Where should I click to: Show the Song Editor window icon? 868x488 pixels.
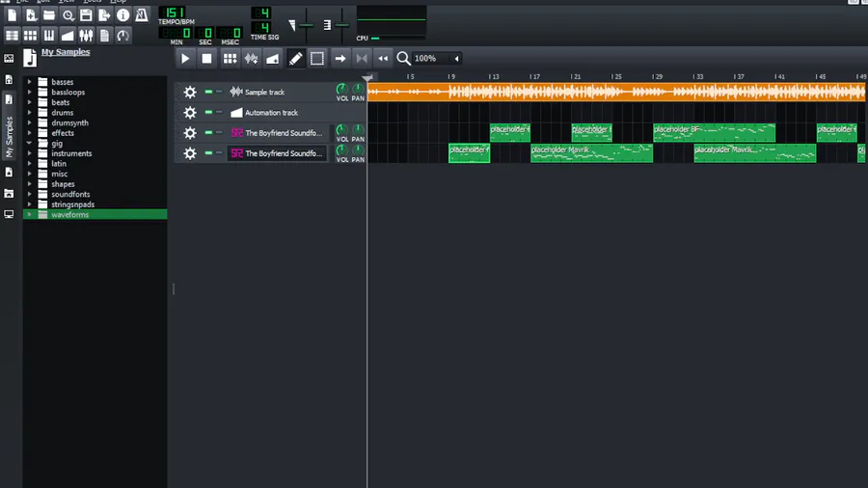pos(13,36)
